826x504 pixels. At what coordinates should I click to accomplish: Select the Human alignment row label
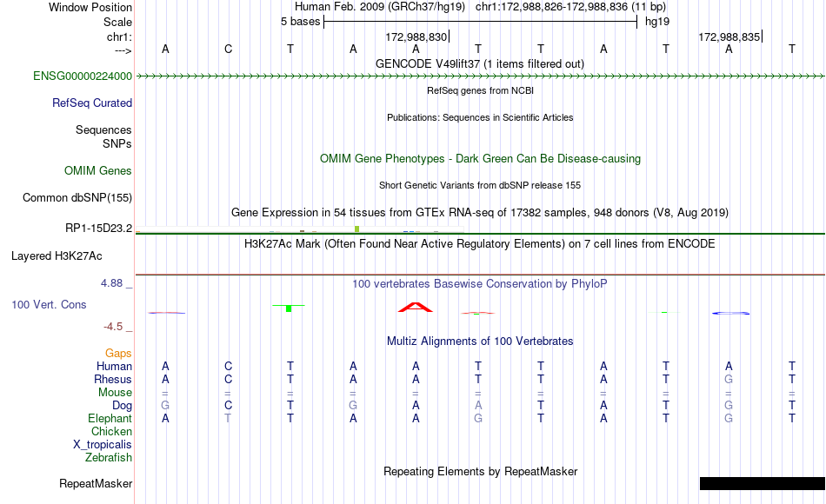(114, 367)
